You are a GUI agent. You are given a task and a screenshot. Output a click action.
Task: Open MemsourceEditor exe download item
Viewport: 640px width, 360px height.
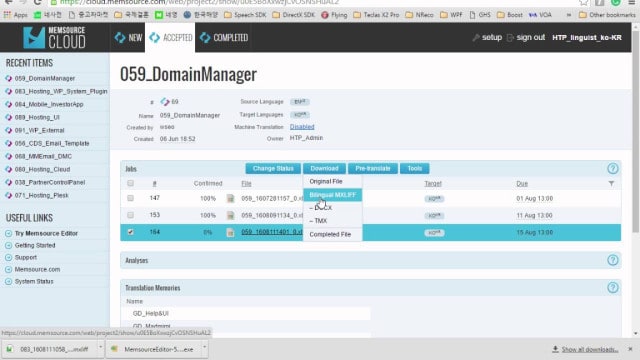coord(154,349)
